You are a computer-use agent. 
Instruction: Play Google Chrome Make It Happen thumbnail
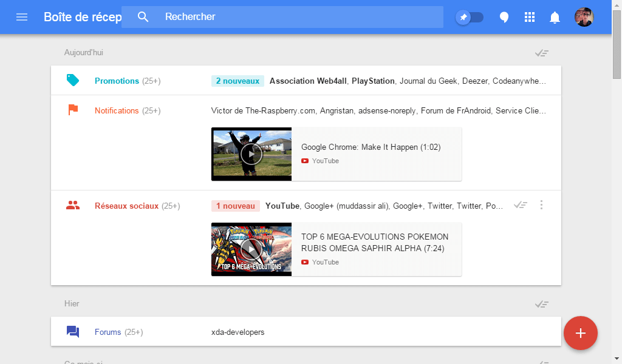(x=251, y=154)
